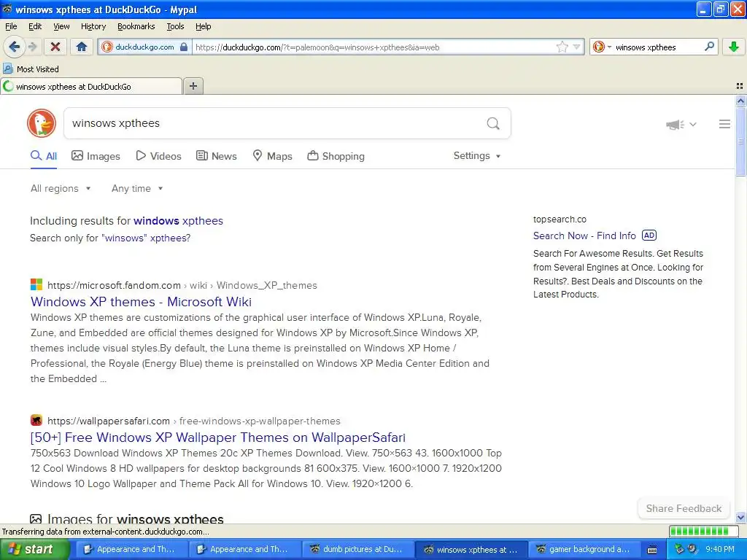The height and width of the screenshot is (560, 747).
Task: Click the DuckDuckGo duck logo
Action: [42, 123]
